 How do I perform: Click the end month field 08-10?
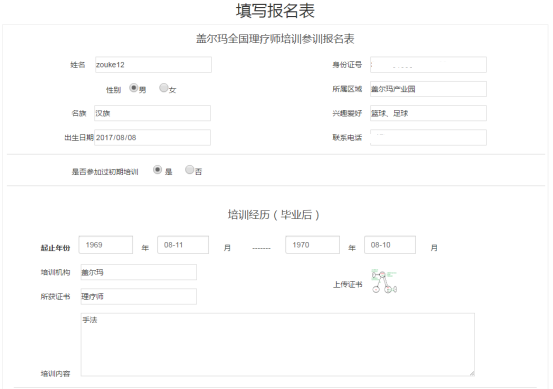390,245
